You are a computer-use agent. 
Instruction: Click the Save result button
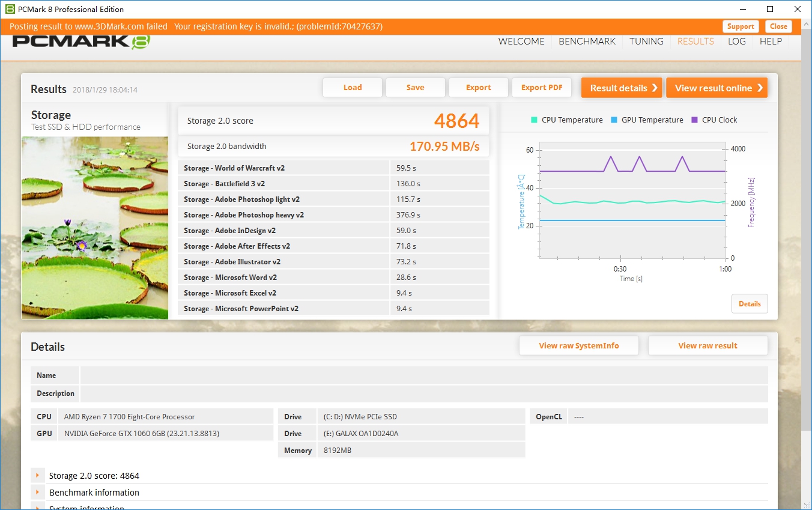(416, 88)
